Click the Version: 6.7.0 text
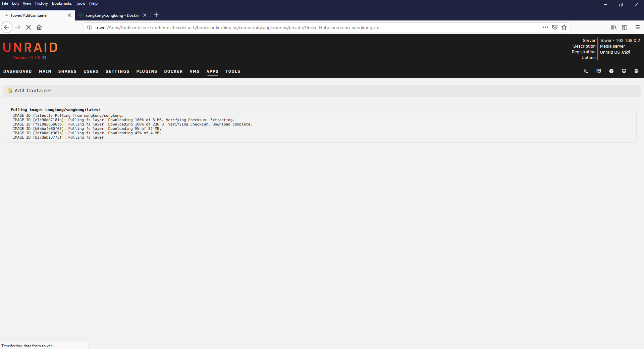The width and height of the screenshot is (644, 349). pyautogui.click(x=27, y=58)
